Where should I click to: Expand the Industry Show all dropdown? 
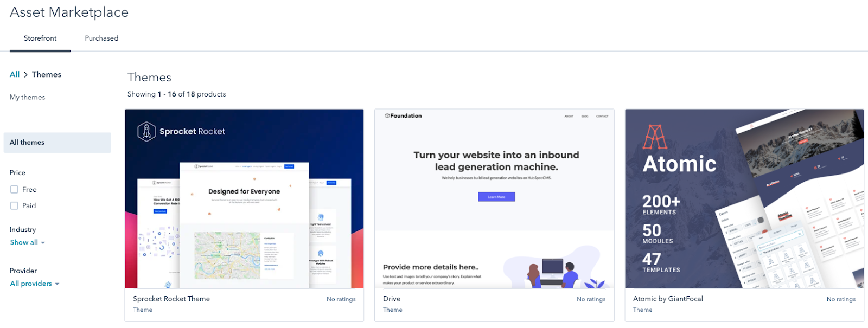click(x=28, y=242)
